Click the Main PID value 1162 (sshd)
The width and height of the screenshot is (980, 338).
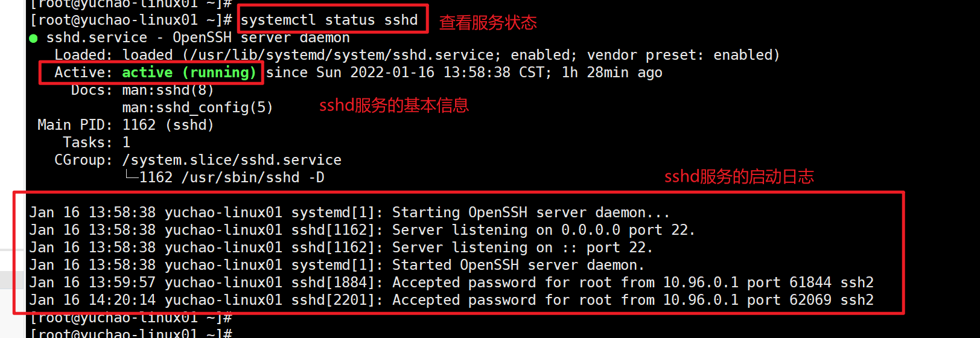pyautogui.click(x=168, y=125)
